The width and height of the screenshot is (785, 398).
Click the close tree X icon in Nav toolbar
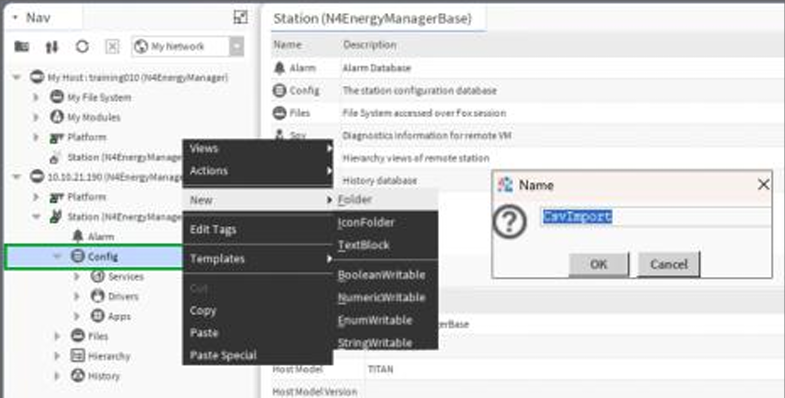(112, 47)
